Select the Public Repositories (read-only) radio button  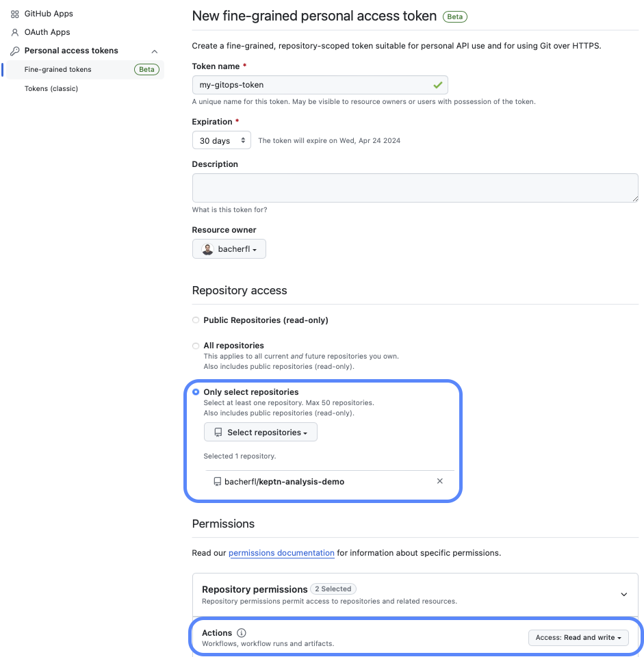pyautogui.click(x=196, y=320)
